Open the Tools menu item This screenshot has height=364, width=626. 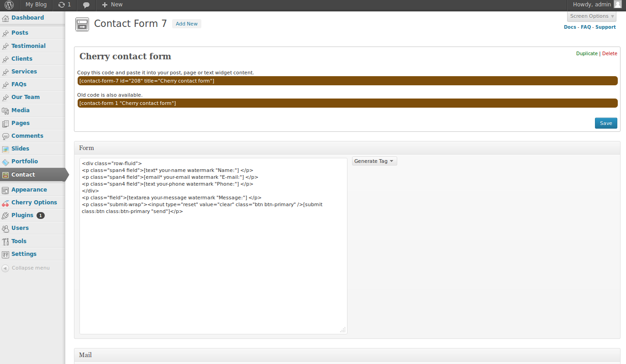coord(19,241)
